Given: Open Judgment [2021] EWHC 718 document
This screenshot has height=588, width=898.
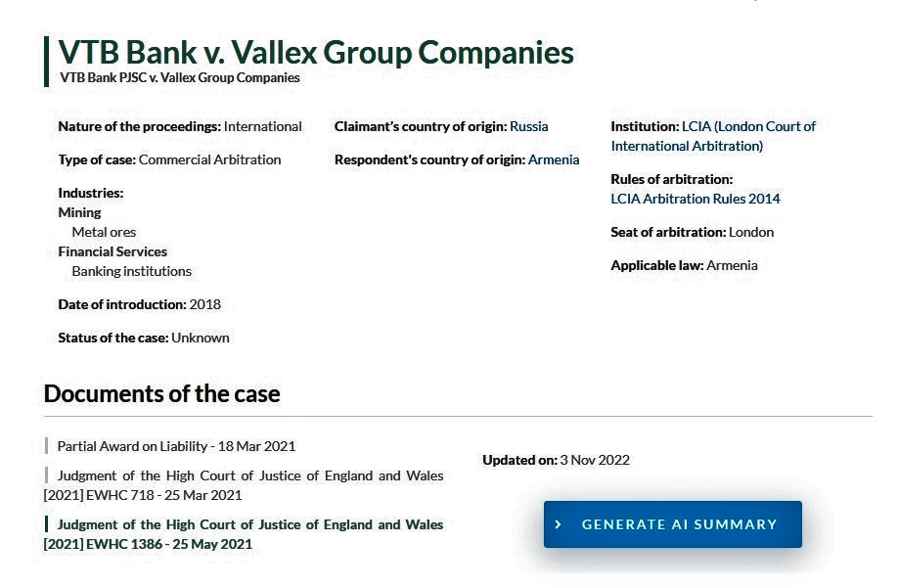Looking at the screenshot, I should [x=244, y=485].
